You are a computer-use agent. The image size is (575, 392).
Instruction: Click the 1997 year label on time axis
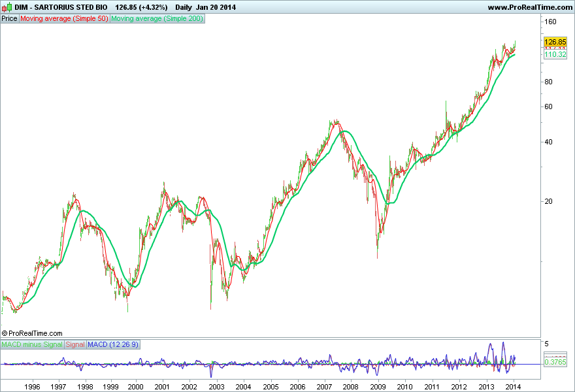click(x=58, y=387)
